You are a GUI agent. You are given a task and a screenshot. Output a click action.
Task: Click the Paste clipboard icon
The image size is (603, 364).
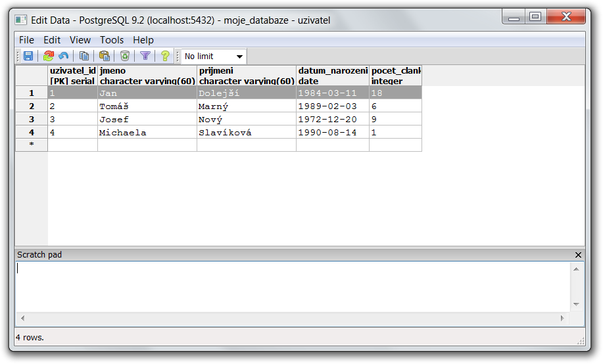pos(105,57)
